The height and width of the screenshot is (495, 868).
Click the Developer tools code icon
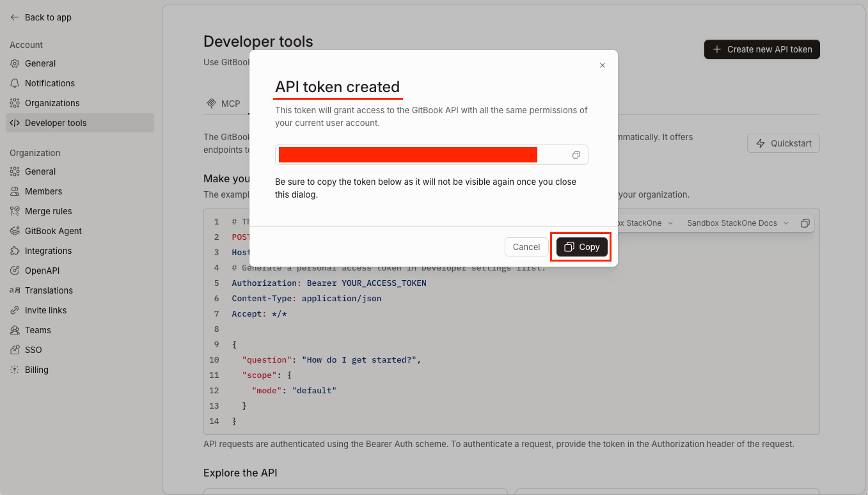pyautogui.click(x=15, y=123)
